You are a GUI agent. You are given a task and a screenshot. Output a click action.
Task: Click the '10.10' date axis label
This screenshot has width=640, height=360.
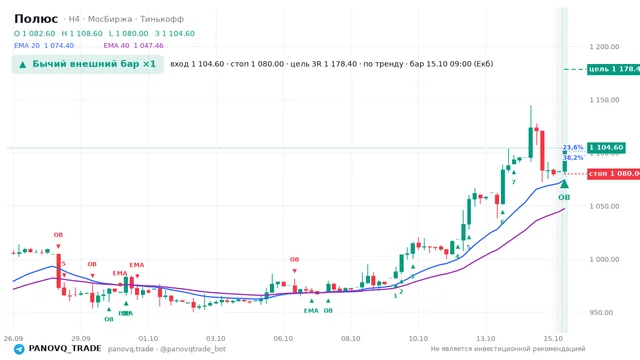pos(418,339)
